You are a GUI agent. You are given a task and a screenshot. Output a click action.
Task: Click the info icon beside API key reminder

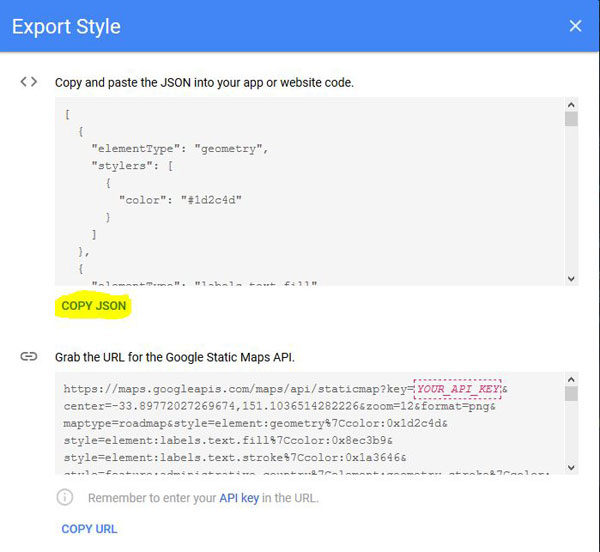tap(65, 498)
